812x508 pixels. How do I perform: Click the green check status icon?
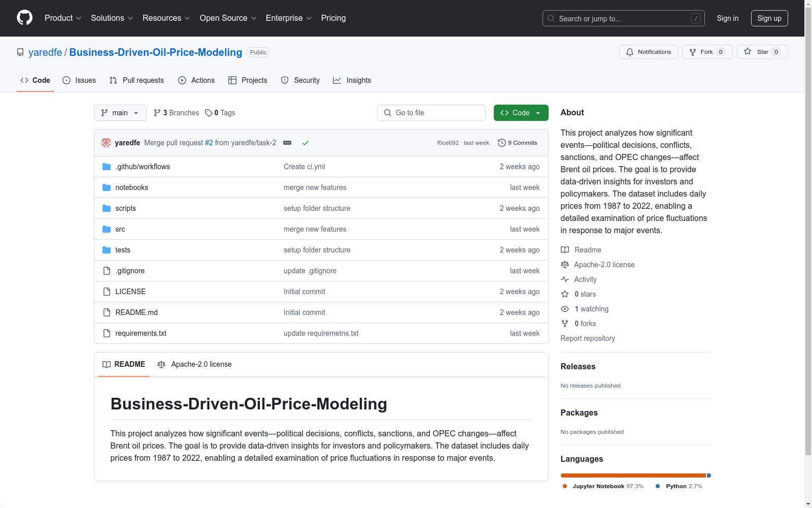[x=306, y=143]
